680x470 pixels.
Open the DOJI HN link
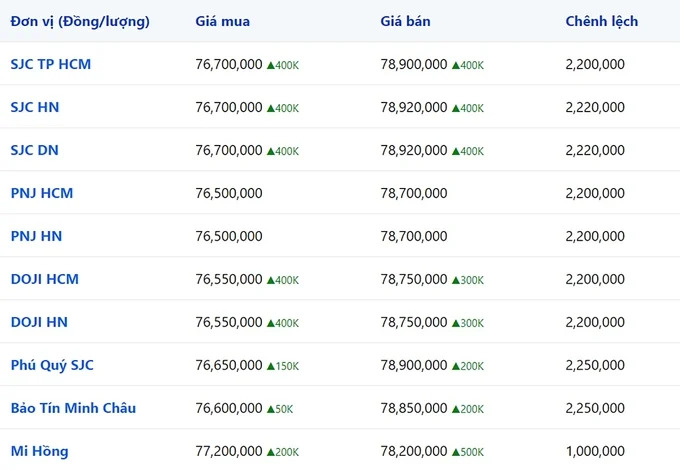click(39, 322)
